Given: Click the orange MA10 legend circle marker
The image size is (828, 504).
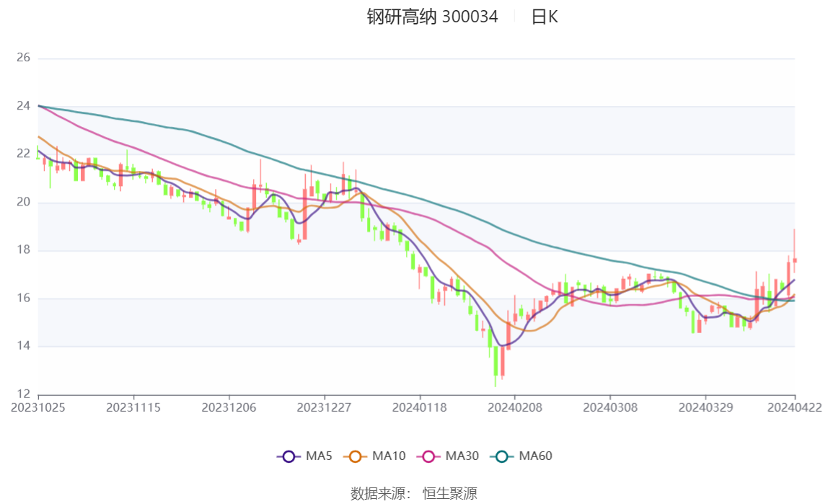Looking at the screenshot, I should click(355, 456).
